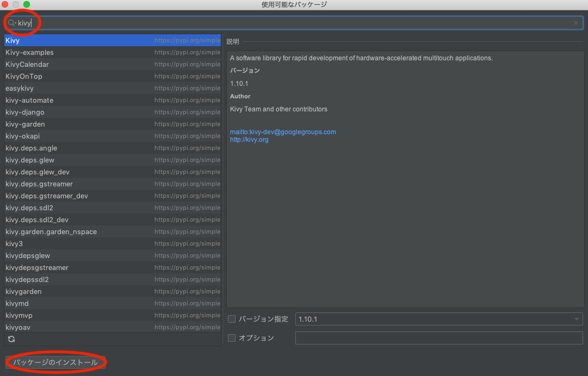Select the kivydepsgstreamer package
The image size is (588, 376).
(x=113, y=268)
